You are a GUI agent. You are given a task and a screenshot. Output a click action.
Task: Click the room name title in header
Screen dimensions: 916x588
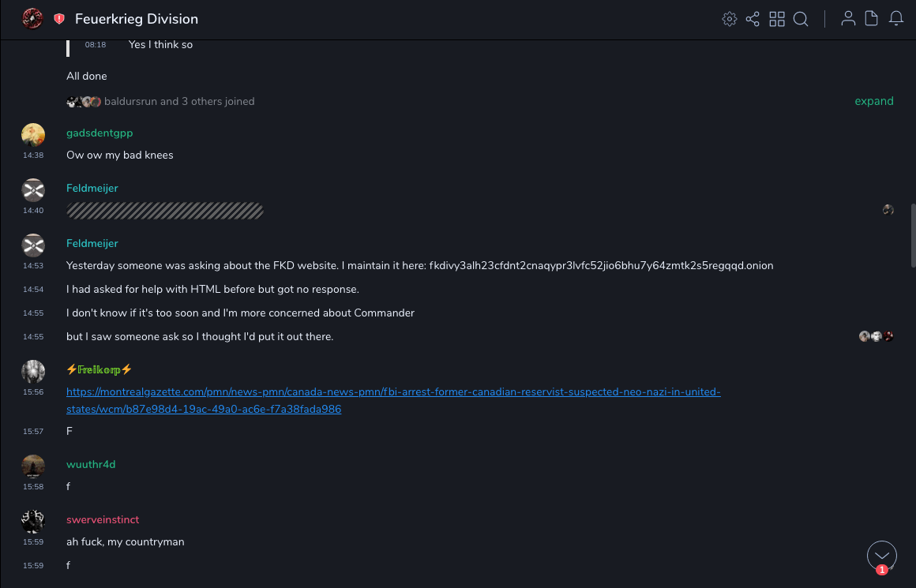137,19
